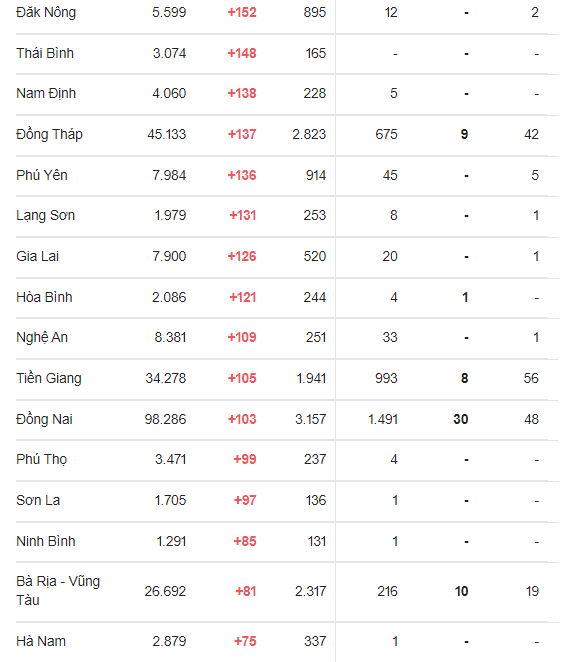Image resolution: width=567 pixels, height=662 pixels.
Task: Select Tiền Giang province name
Action: [49, 378]
